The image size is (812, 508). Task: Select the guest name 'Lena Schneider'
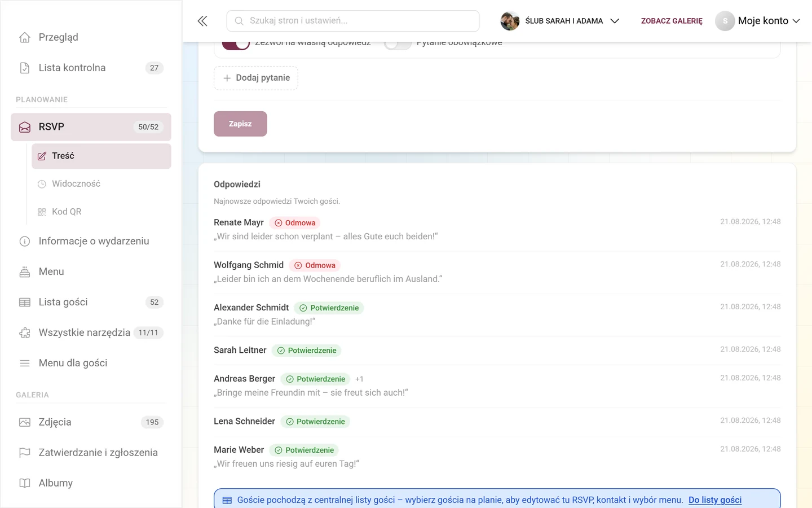click(x=245, y=422)
